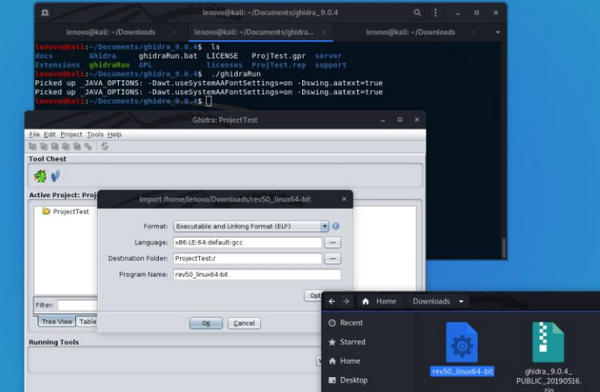Expand the terminal tabs dropdown arrow
The width and height of the screenshot is (600, 392).
point(497,32)
